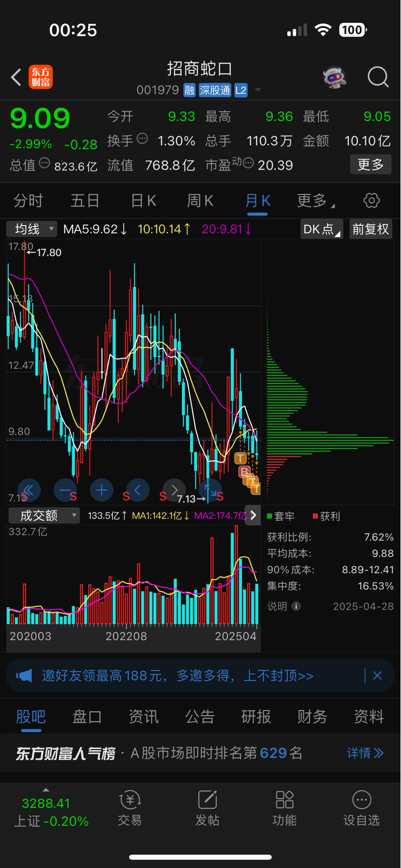The width and height of the screenshot is (401, 868).
Task: Open the 交易 trade button
Action: (x=130, y=809)
